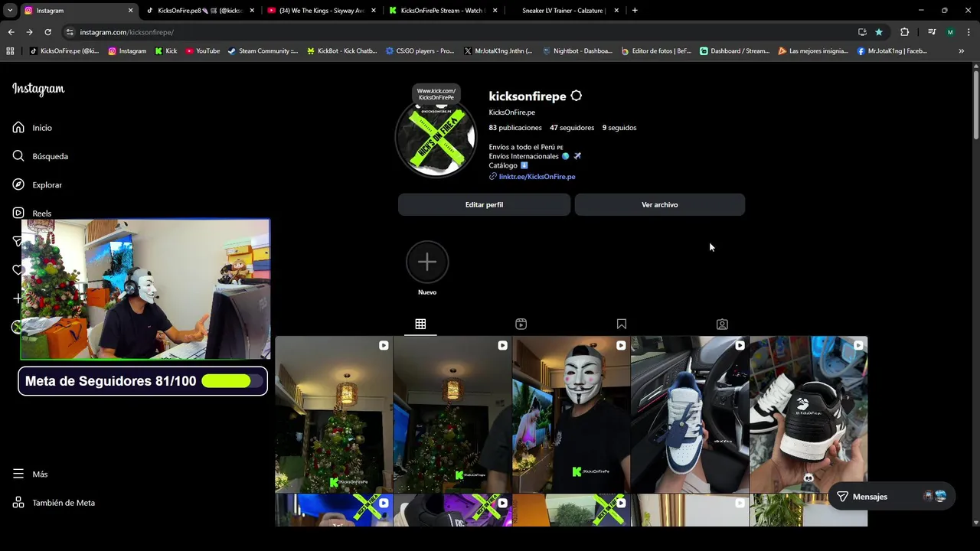
Task: Select the saved bookmark tab
Action: point(621,324)
